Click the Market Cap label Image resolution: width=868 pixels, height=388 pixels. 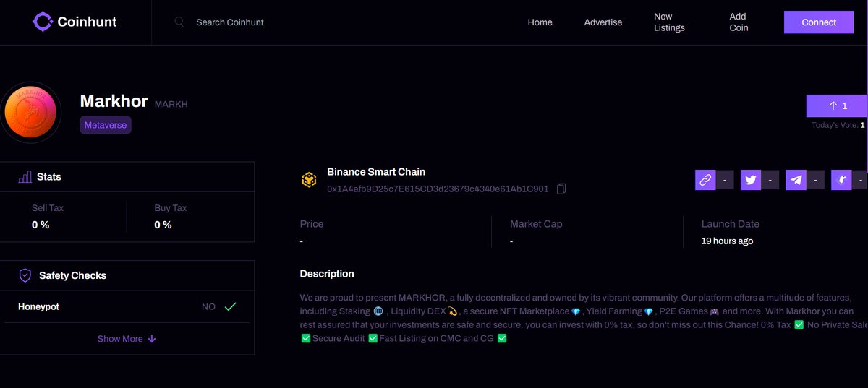[536, 224]
